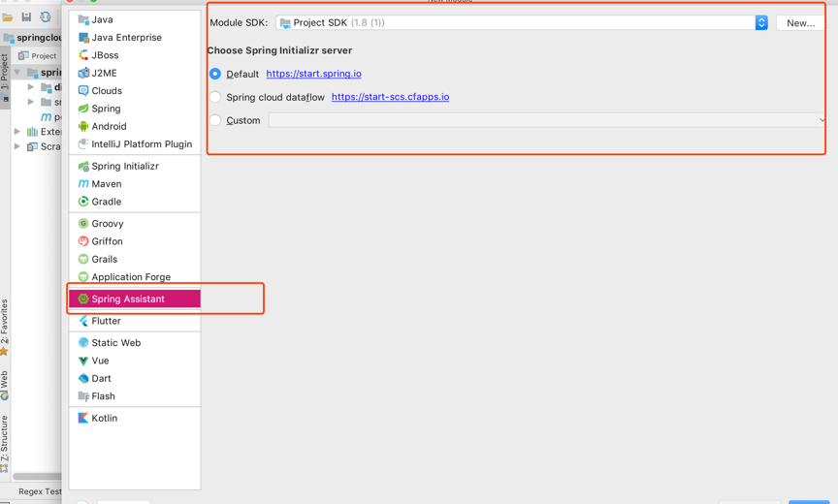This screenshot has width=838, height=504.
Task: Select the Android module type
Action: pyautogui.click(x=135, y=127)
